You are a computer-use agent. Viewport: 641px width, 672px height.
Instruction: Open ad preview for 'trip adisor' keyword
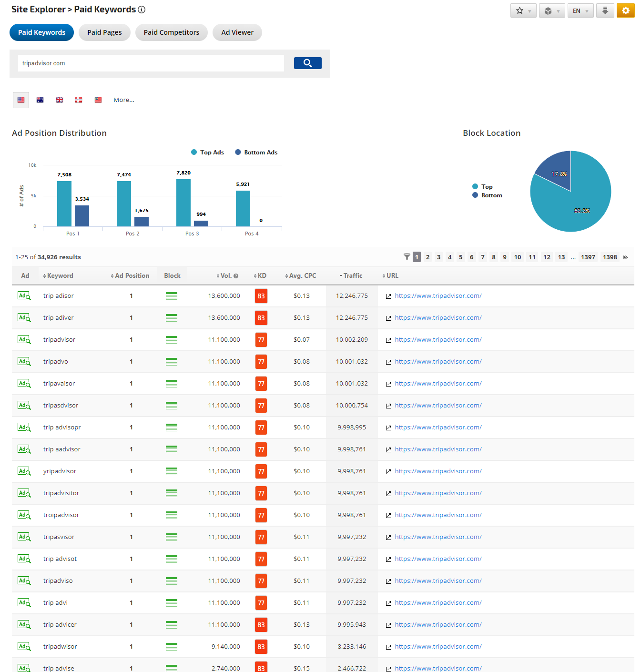24,296
